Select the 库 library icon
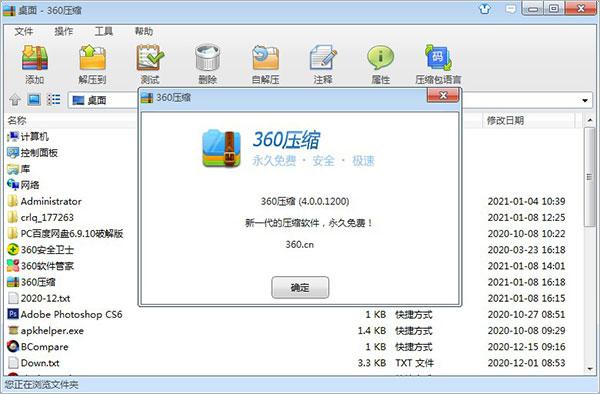600x394 pixels. point(13,169)
